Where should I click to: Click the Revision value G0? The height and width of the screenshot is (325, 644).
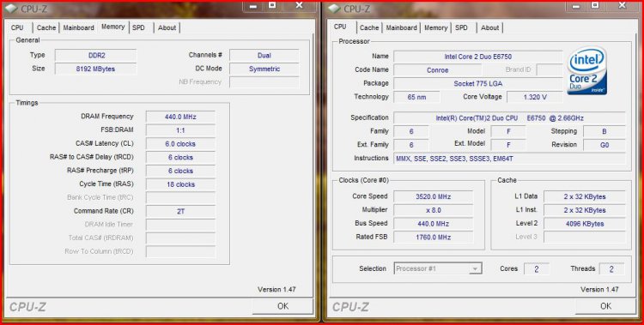coord(605,145)
